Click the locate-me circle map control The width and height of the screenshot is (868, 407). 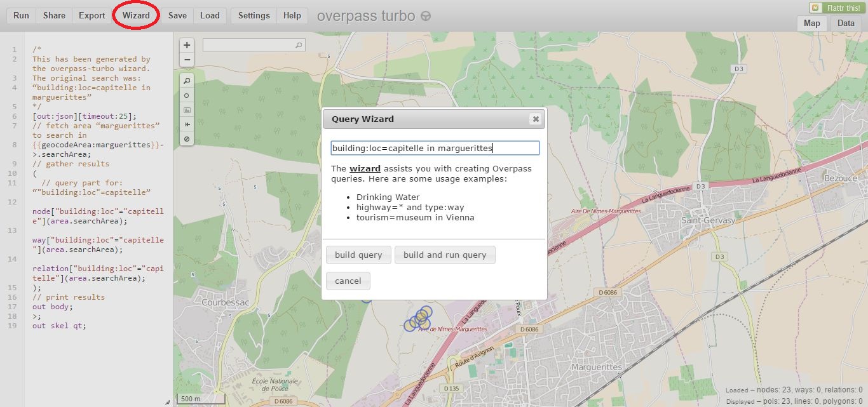(x=187, y=95)
